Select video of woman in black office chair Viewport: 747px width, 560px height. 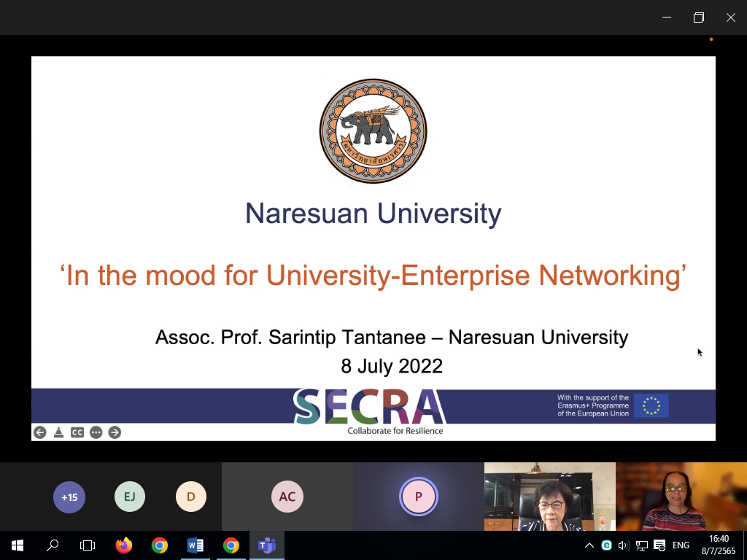tap(550, 497)
